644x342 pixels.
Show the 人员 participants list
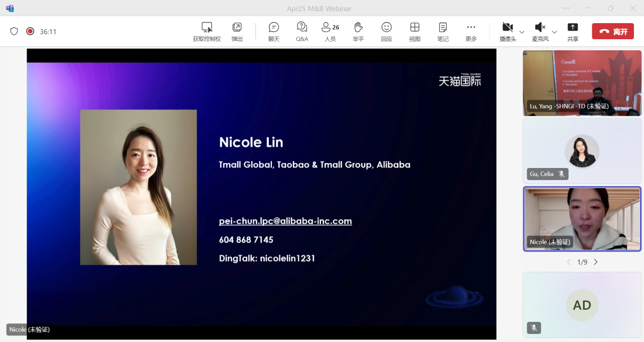coord(331,32)
